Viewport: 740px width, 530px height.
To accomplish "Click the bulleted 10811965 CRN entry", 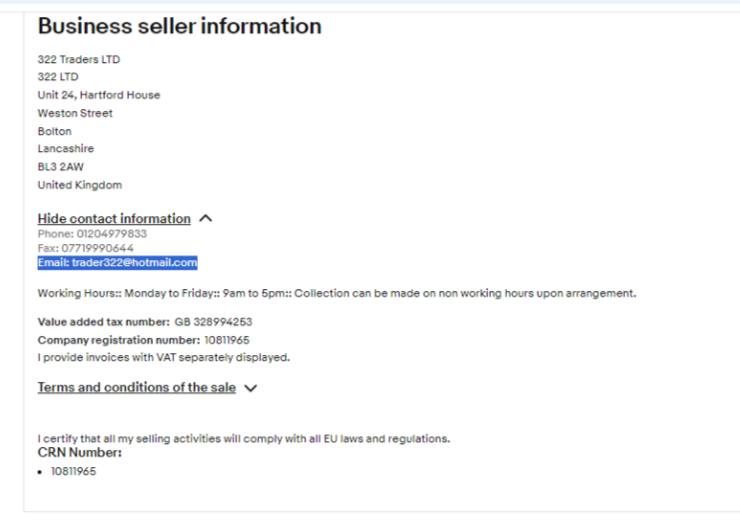I will pyautogui.click(x=73, y=471).
